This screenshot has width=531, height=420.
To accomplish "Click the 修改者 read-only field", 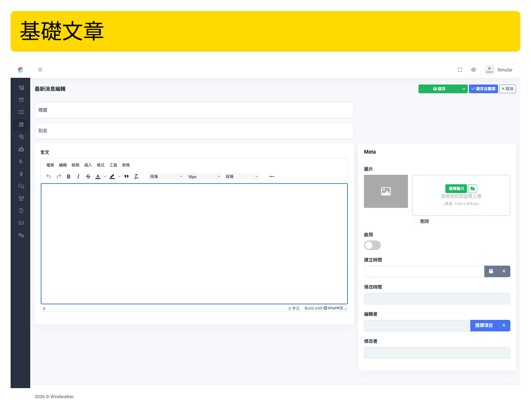I will click(x=437, y=353).
